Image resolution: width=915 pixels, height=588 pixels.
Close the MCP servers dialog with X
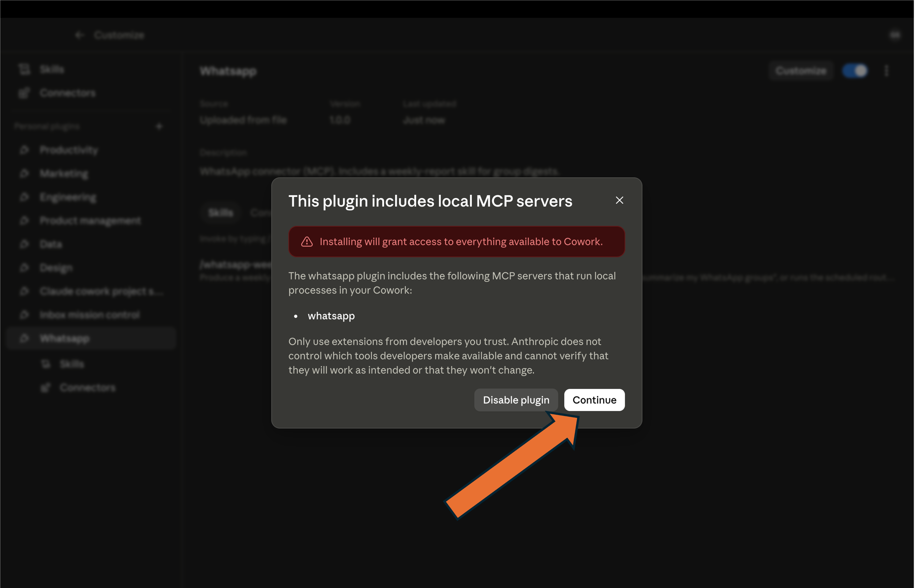click(x=619, y=200)
